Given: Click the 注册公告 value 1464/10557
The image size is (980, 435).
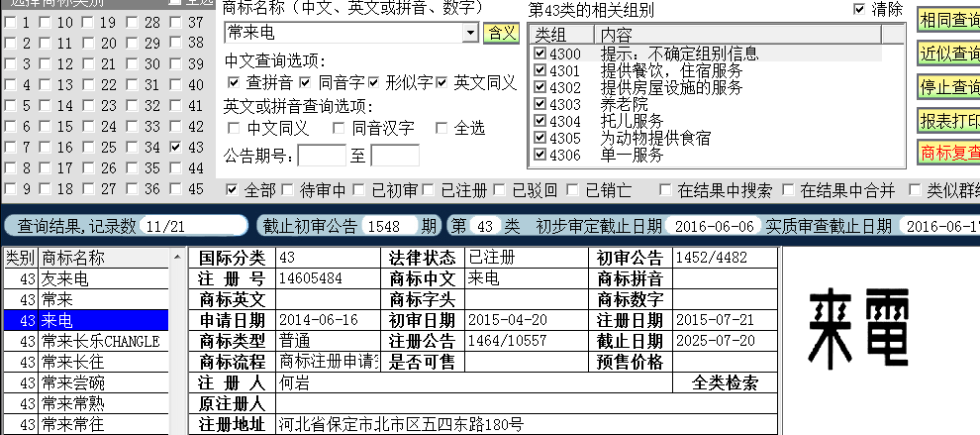Looking at the screenshot, I should [506, 341].
